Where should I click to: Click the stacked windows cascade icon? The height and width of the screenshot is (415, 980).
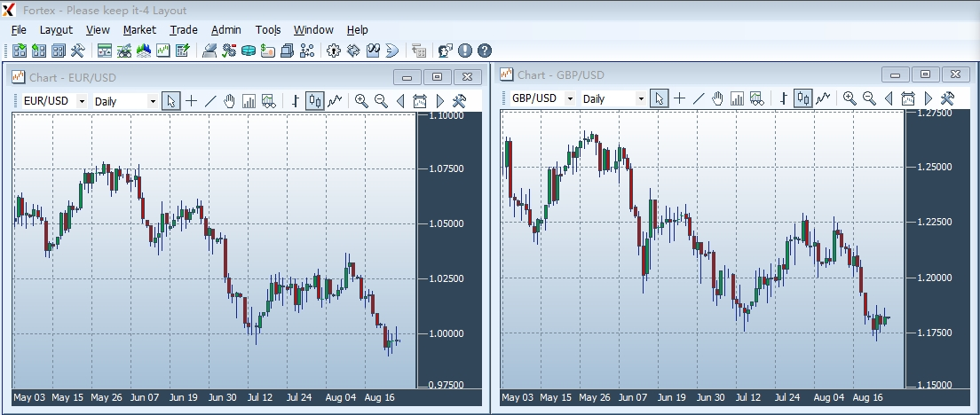pyautogui.click(x=287, y=51)
